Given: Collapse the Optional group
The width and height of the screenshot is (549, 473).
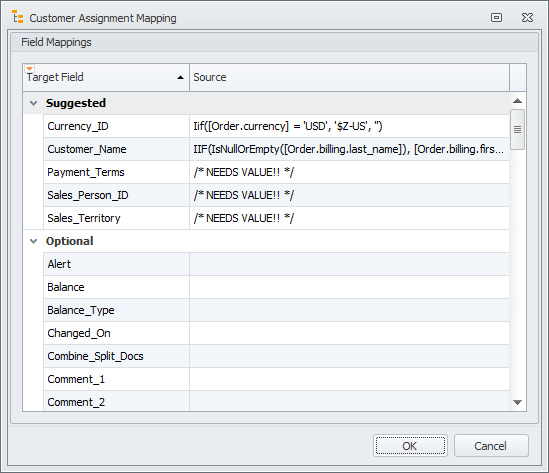Looking at the screenshot, I should (x=34, y=241).
